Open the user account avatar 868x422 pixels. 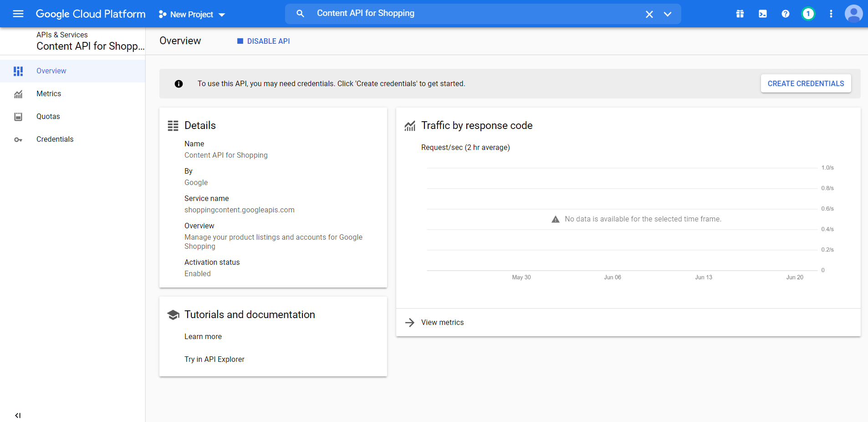(854, 14)
